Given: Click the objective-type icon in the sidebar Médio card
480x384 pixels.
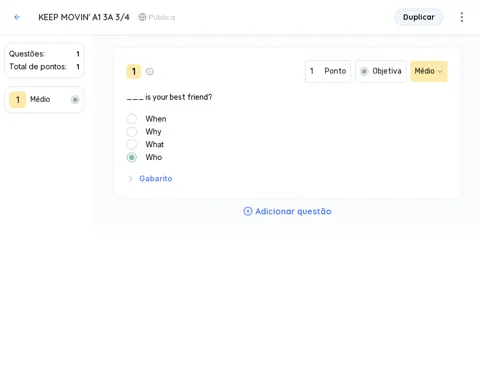Looking at the screenshot, I should click(75, 100).
